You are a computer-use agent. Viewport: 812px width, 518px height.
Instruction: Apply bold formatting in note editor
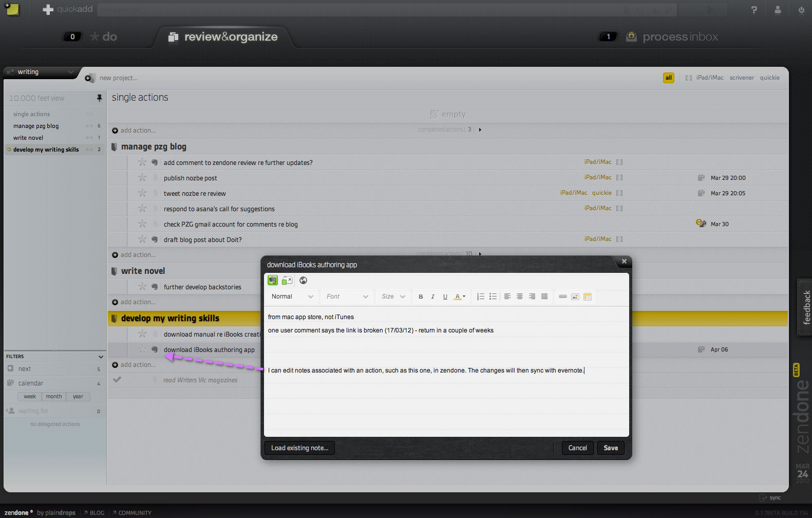point(421,297)
